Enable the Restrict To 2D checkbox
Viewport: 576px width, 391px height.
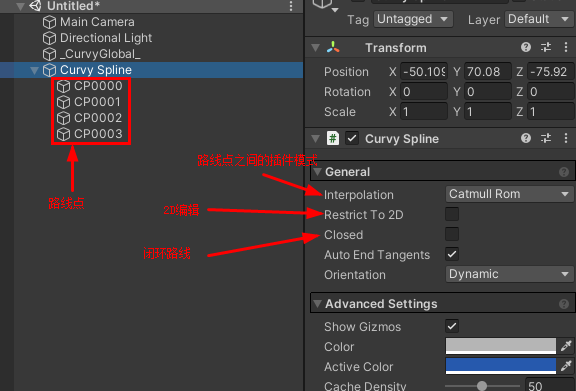point(452,214)
